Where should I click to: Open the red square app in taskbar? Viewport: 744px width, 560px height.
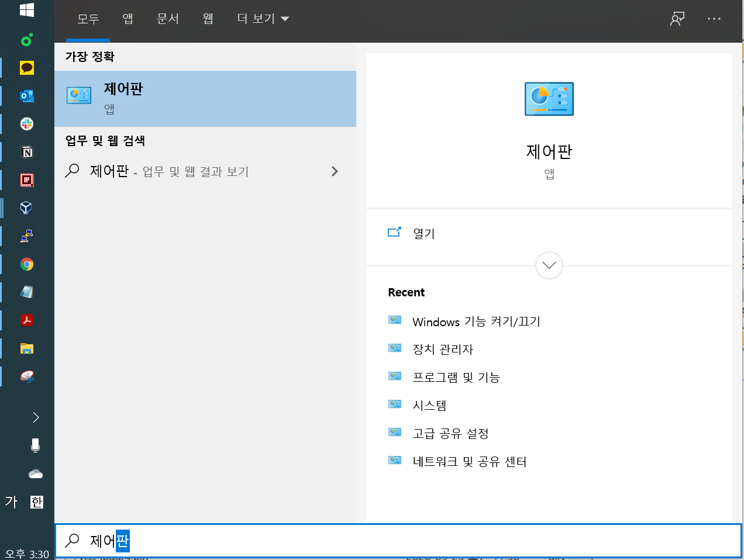coord(27,180)
